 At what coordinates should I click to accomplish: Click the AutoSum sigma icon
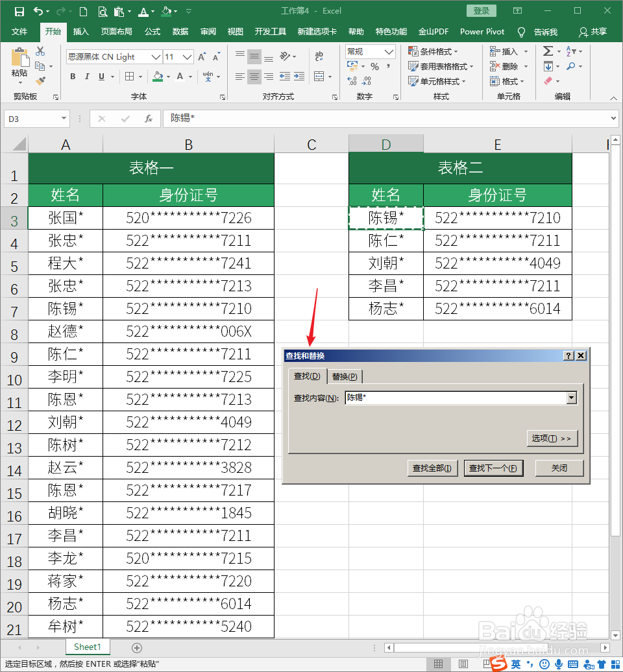click(x=549, y=51)
